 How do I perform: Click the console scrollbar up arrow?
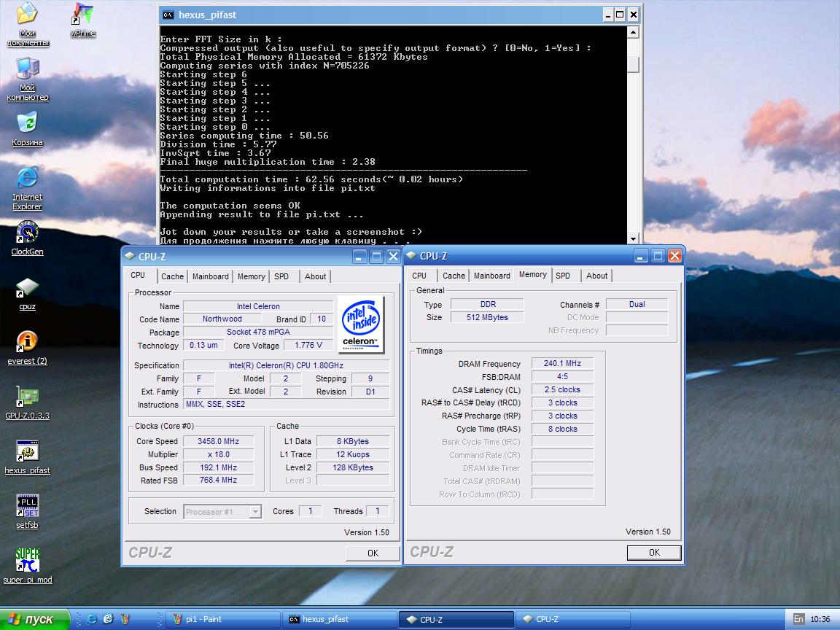(633, 33)
